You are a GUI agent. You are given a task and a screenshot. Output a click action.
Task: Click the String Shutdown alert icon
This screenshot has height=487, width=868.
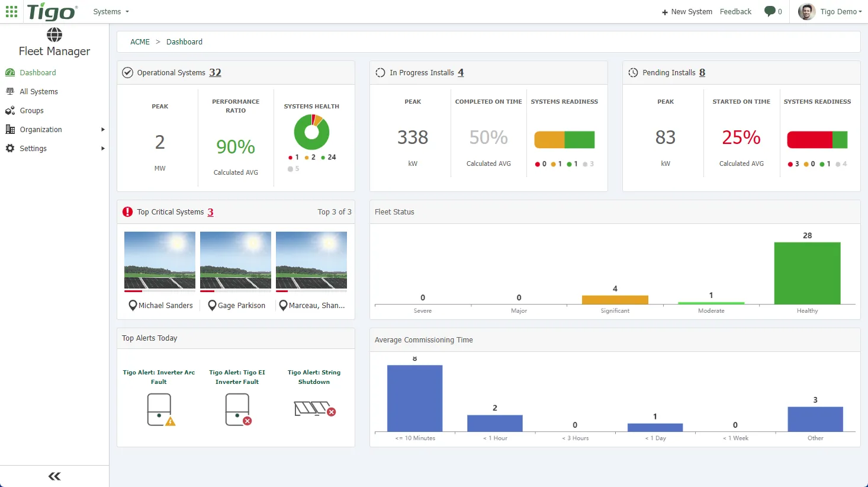point(313,409)
